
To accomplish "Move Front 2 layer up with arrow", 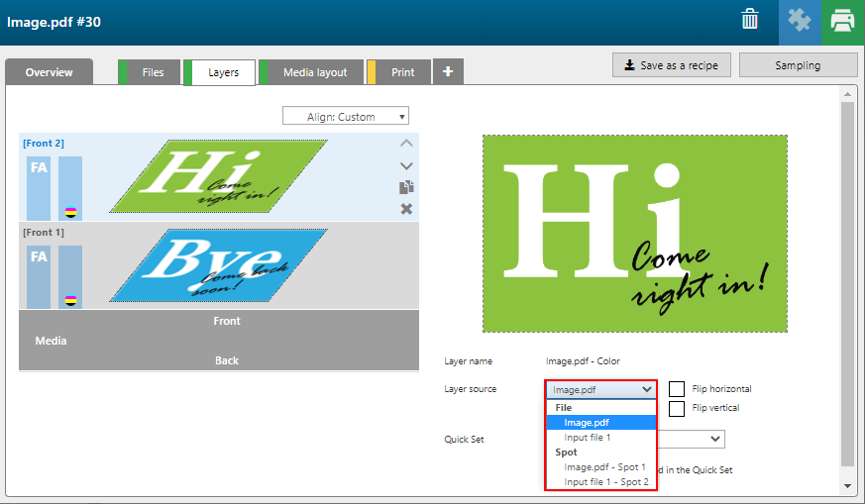I will (x=406, y=144).
